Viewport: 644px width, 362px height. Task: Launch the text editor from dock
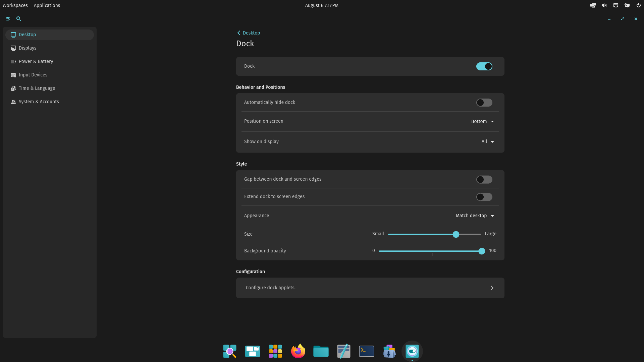(344, 351)
